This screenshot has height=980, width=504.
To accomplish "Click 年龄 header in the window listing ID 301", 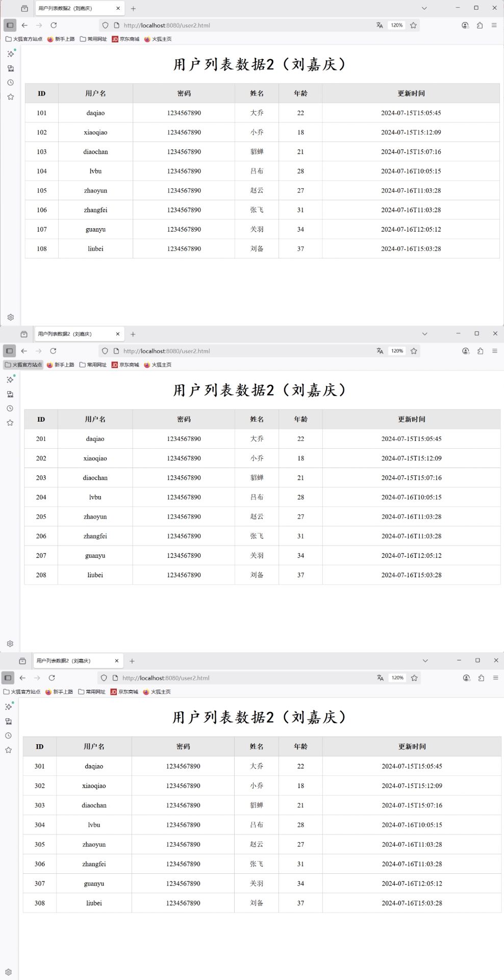I will pos(300,746).
